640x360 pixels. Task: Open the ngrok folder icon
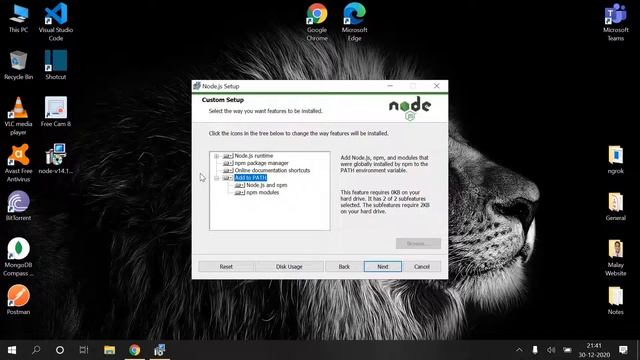click(x=616, y=160)
